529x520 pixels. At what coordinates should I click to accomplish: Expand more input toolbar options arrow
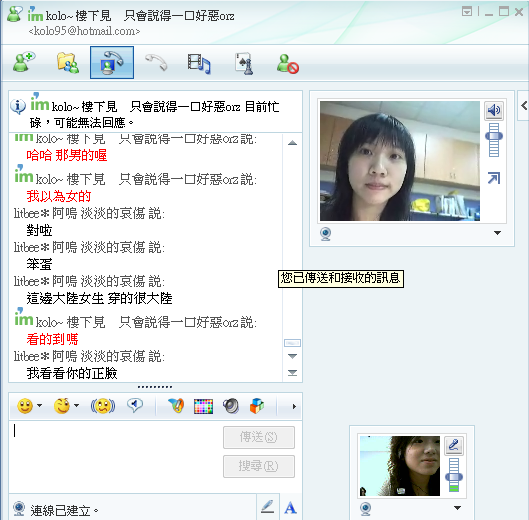click(294, 407)
